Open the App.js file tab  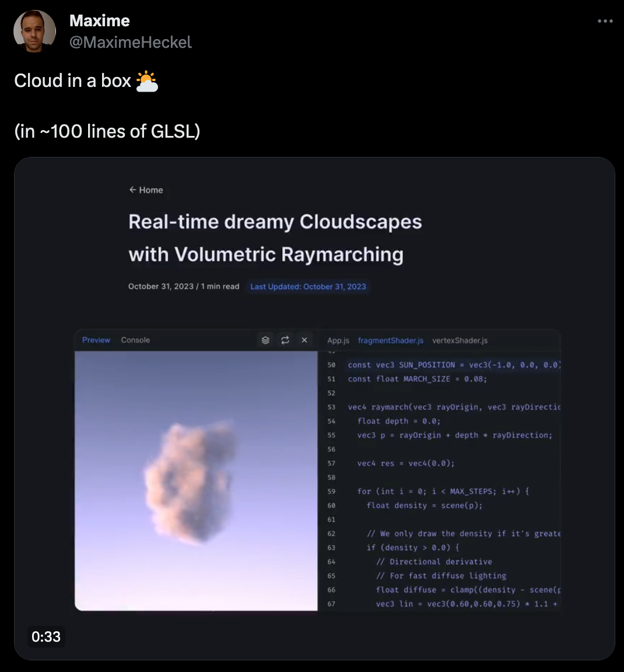(x=338, y=341)
